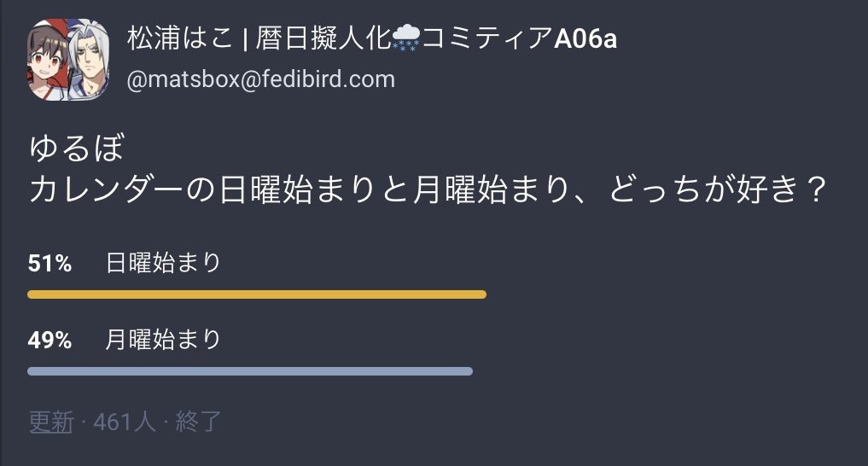Click the 暦日擬人化 text in display name
Screen dimensions: 868x466
pos(323,38)
